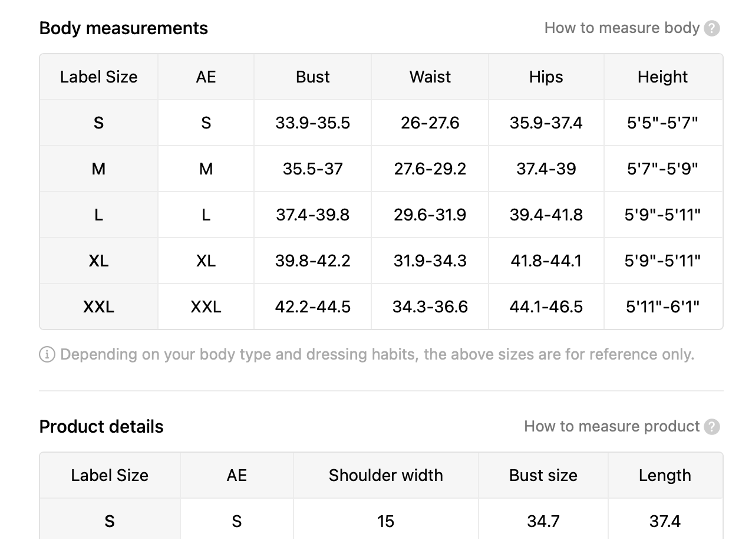Click the info icon before the sizing disclaimer
This screenshot has height=560, width=752.
(47, 354)
